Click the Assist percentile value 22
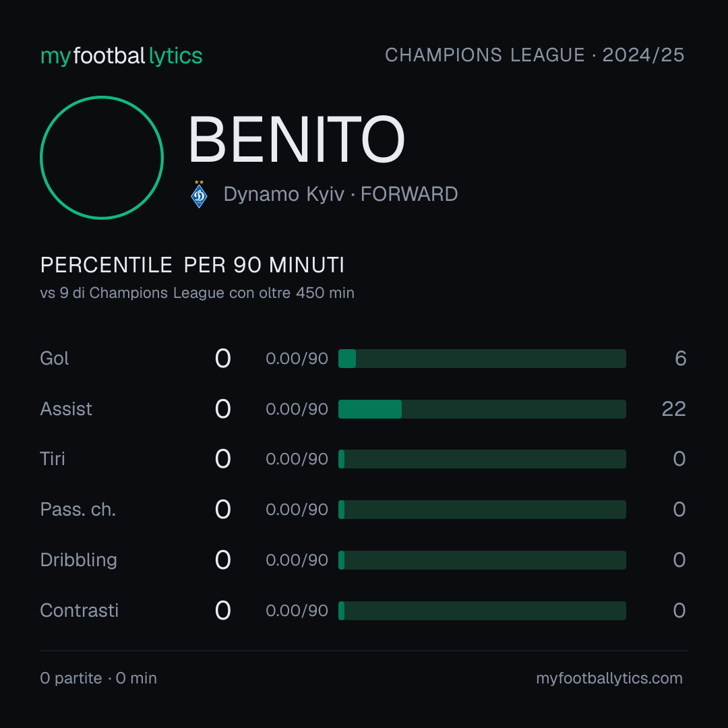This screenshot has width=728, height=728. (x=673, y=409)
